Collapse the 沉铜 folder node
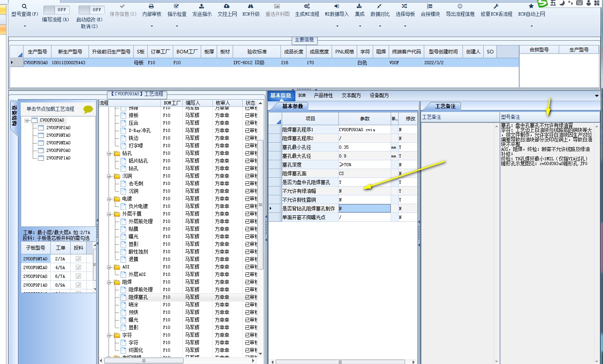Image resolution: width=603 pixels, height=364 pixels. 109,176
